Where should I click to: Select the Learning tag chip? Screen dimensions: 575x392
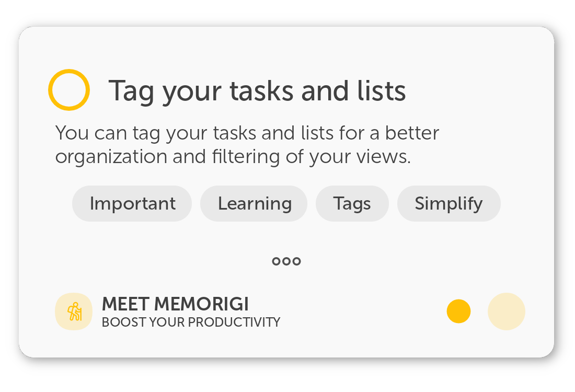point(254,203)
